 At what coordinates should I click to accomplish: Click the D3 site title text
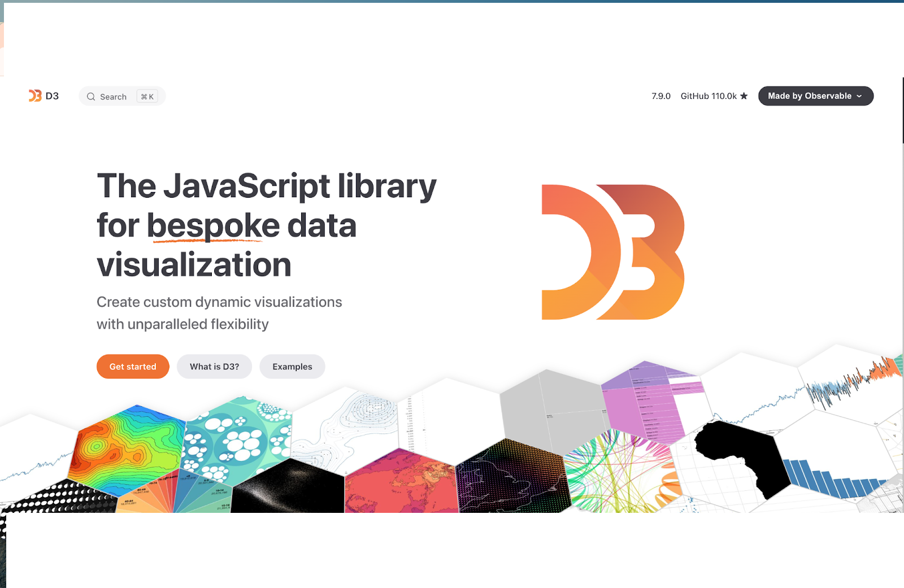click(x=52, y=96)
